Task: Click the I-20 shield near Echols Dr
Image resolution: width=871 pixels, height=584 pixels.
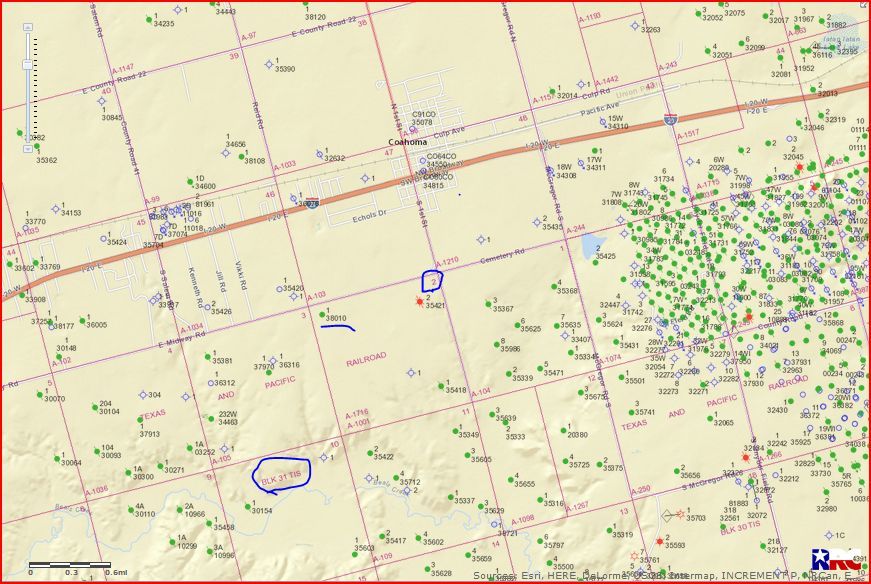Action: 313,203
